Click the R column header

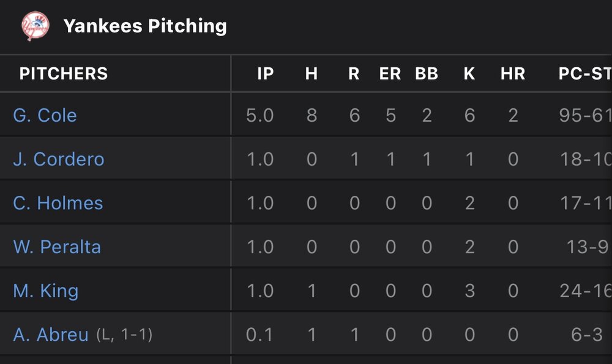(x=354, y=74)
